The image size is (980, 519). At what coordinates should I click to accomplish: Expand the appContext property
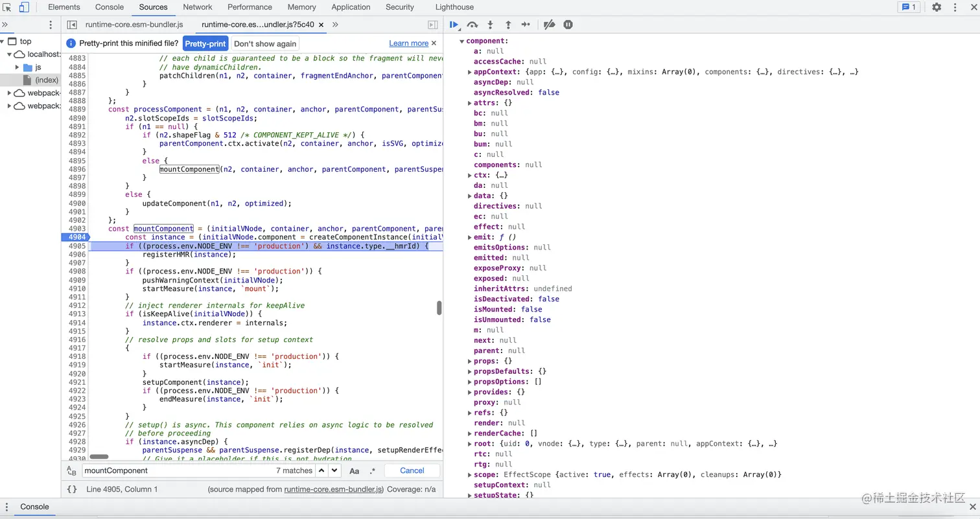(x=469, y=72)
